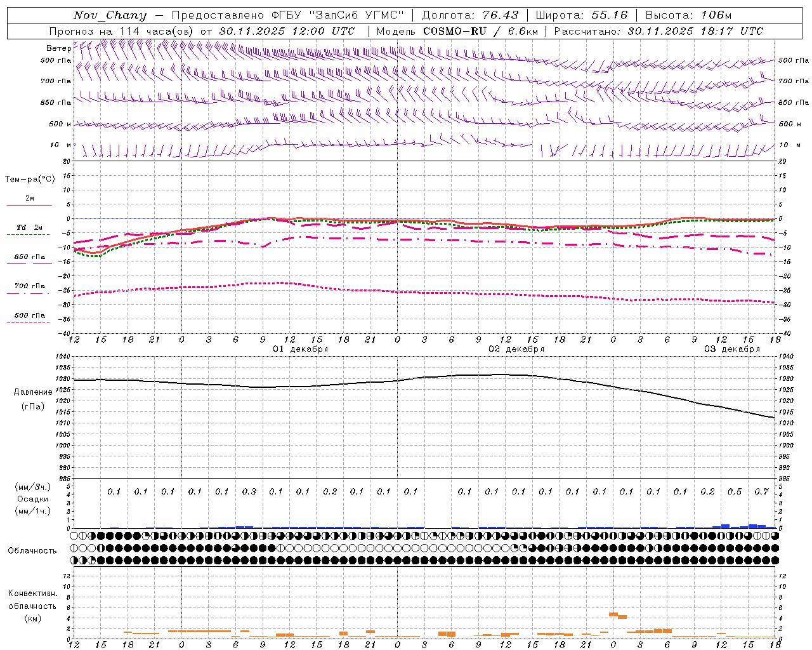Screen dimensions: 812x650
Task: Click 'Рассчитано: 30.11.2025 18:17 UTC' timestamp
Action: coord(658,31)
